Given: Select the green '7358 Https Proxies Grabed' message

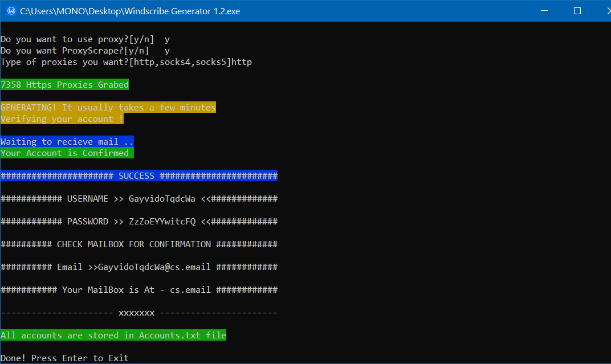Looking at the screenshot, I should click(x=64, y=85).
